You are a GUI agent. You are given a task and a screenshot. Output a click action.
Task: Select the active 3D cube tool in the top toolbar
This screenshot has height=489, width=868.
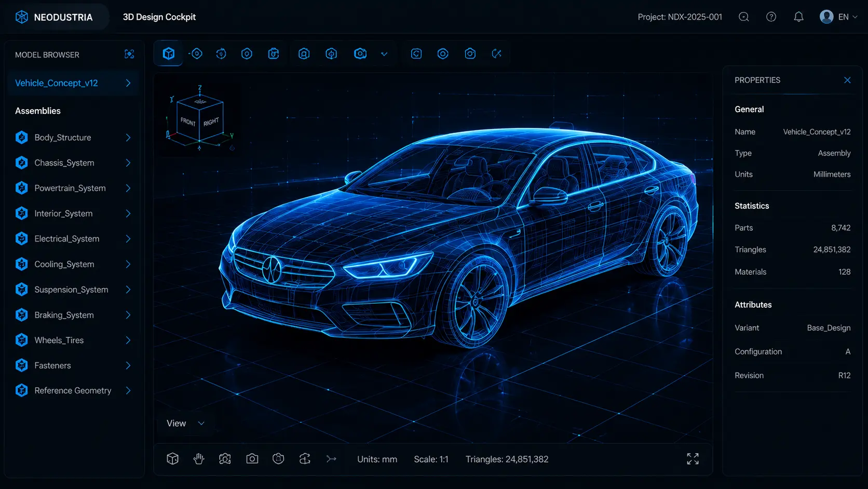click(x=169, y=54)
